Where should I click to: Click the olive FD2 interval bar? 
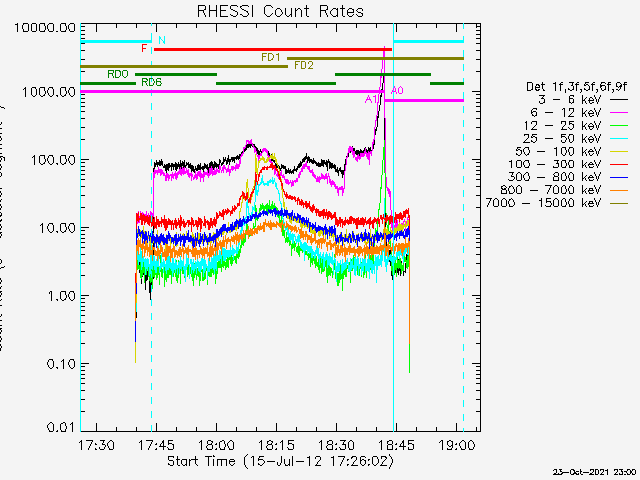(x=184, y=67)
